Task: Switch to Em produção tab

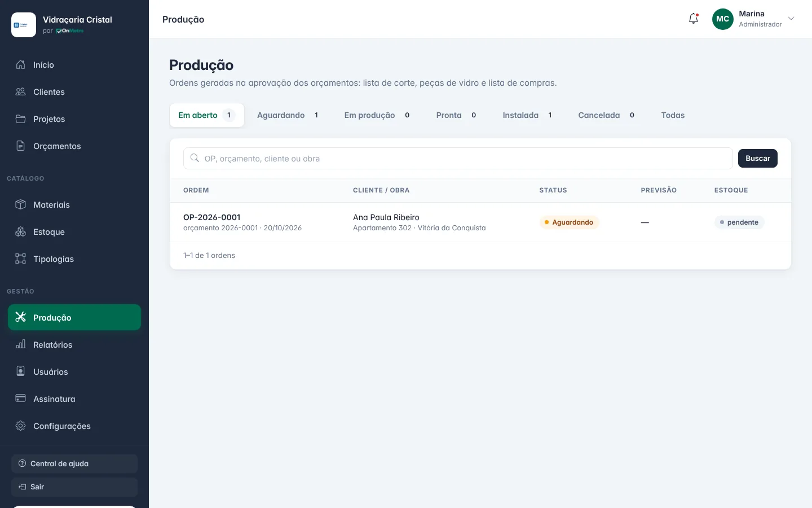Action: tap(377, 115)
